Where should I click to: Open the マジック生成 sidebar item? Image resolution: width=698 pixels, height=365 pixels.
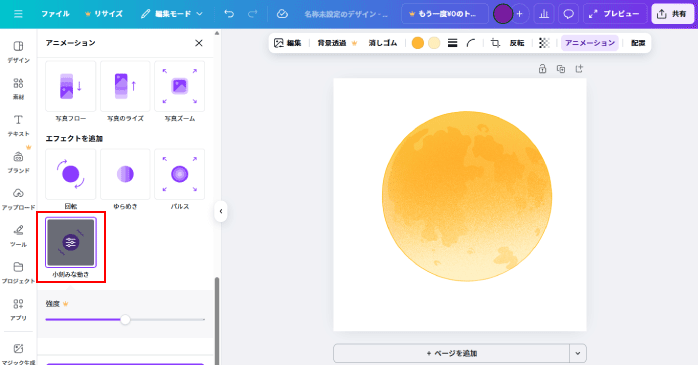(18, 353)
